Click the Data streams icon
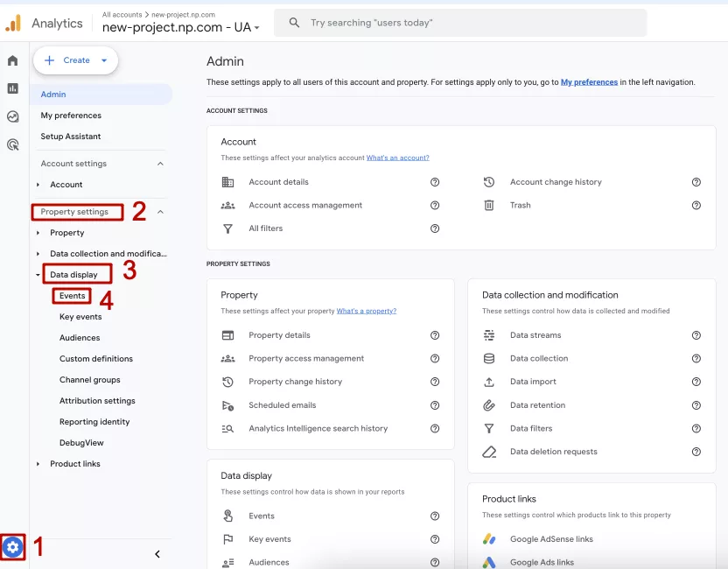 (x=489, y=335)
